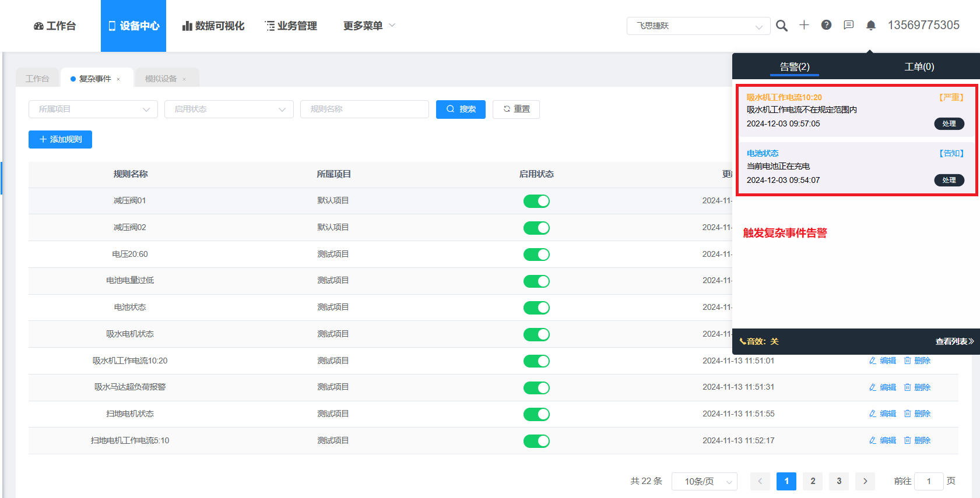Switch to the 工作台 page tab
The width and height of the screenshot is (980, 498).
coord(37,79)
